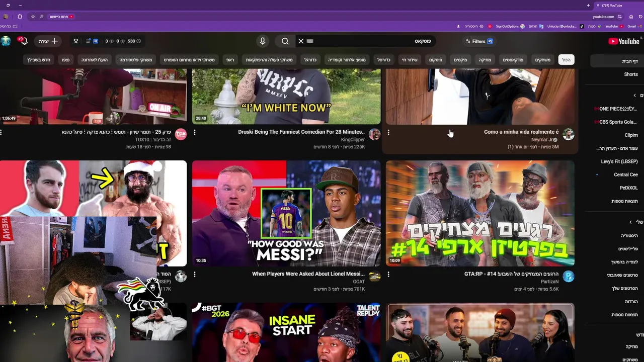Open title Como a minha vida realmente é

point(521,132)
